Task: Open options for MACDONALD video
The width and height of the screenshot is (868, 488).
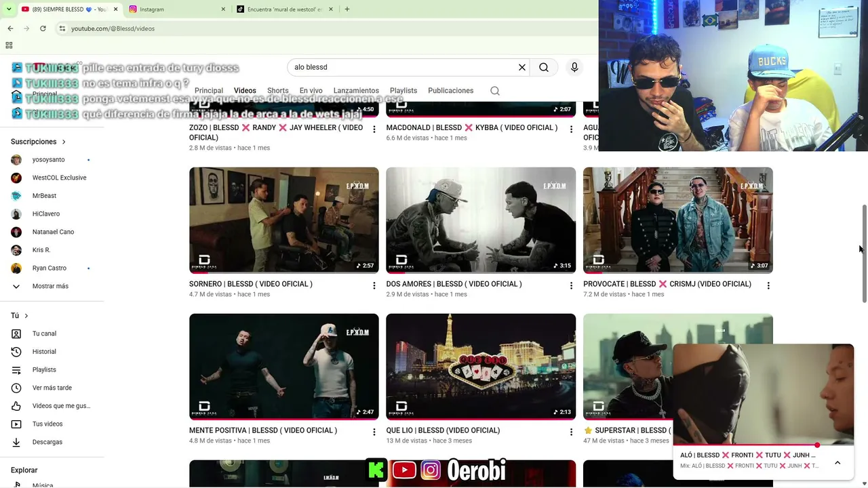Action: 571,129
